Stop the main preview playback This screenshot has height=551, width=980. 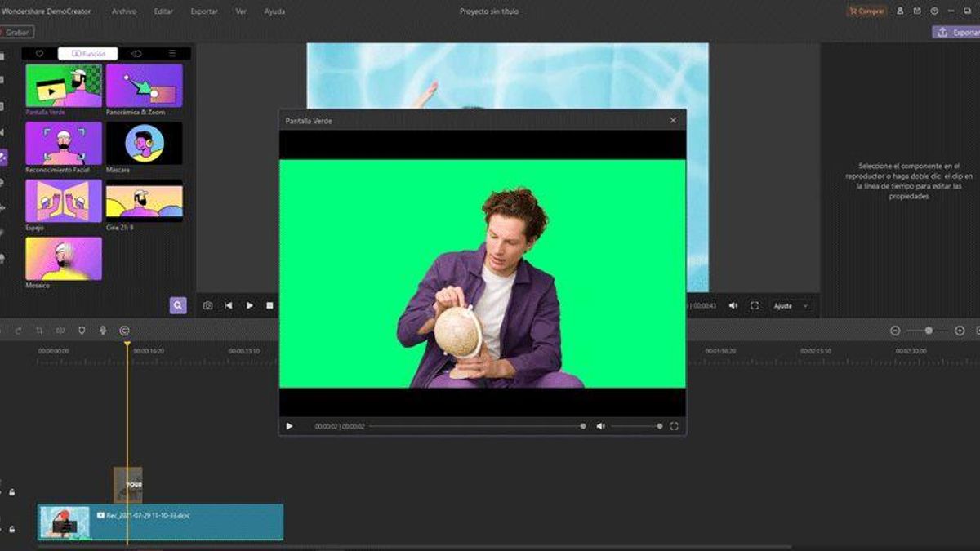270,305
